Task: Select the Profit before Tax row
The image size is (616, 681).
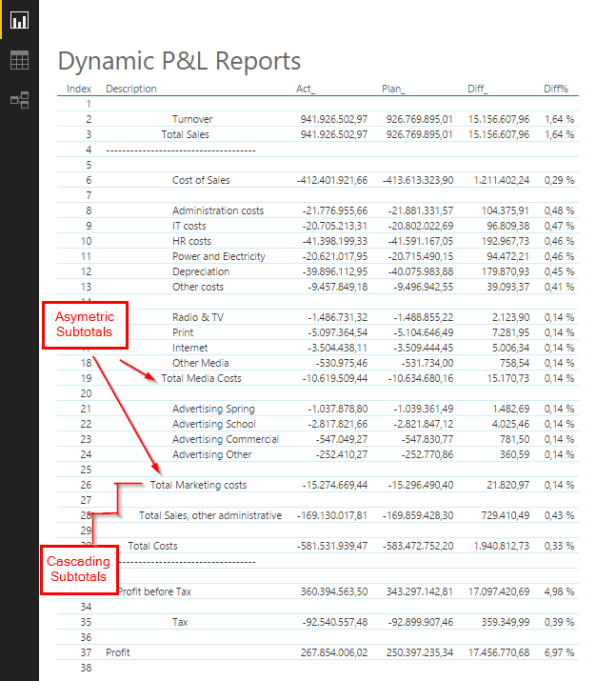Action: tap(318, 591)
